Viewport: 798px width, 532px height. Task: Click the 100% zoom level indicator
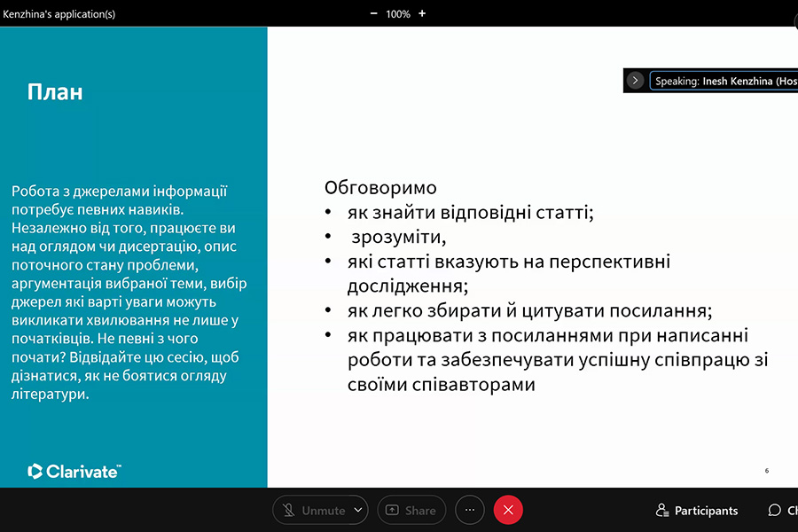(x=398, y=14)
